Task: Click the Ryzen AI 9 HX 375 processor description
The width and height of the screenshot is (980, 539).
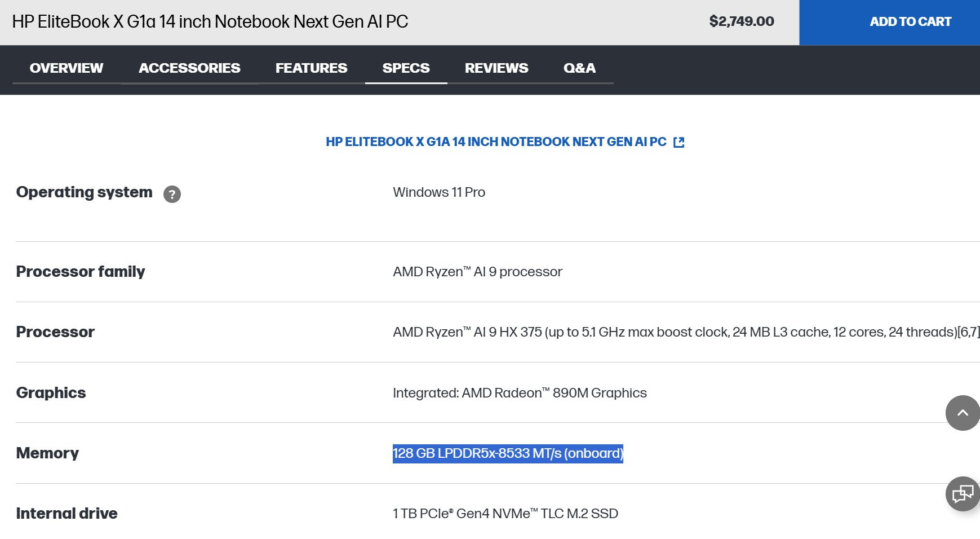Action: pos(686,332)
